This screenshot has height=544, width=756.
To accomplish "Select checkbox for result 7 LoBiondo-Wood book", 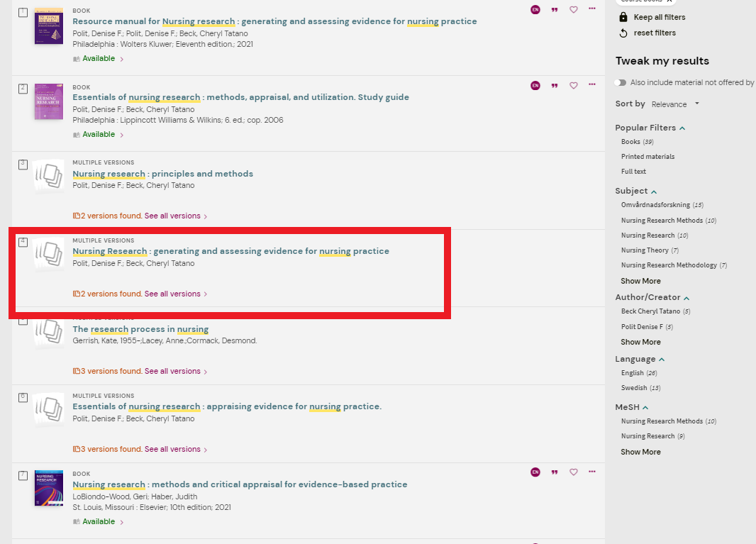I will 23,475.
